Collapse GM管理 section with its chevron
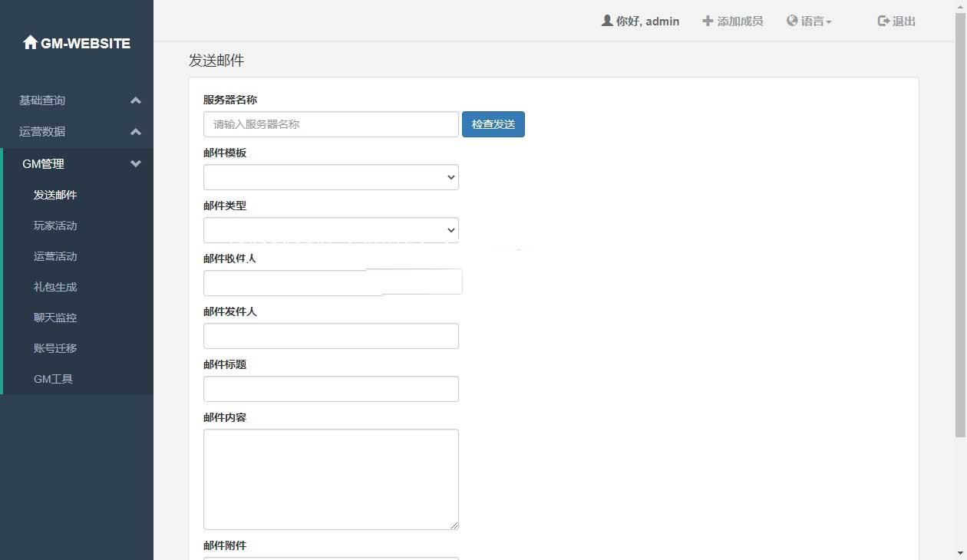This screenshot has height=560, width=967. (136, 163)
